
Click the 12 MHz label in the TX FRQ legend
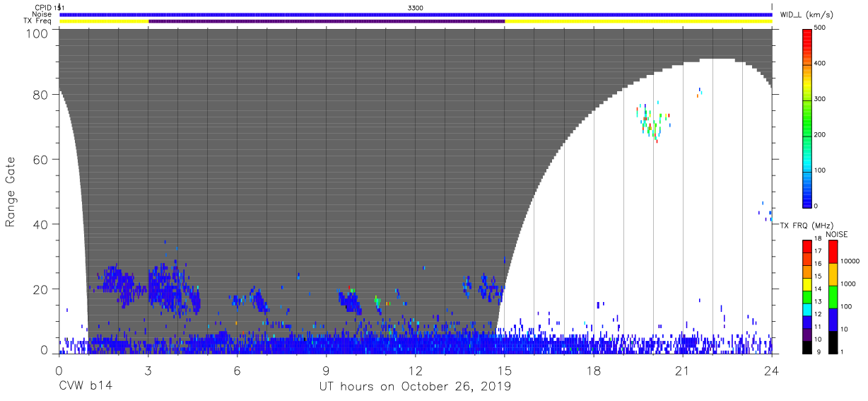[818, 314]
